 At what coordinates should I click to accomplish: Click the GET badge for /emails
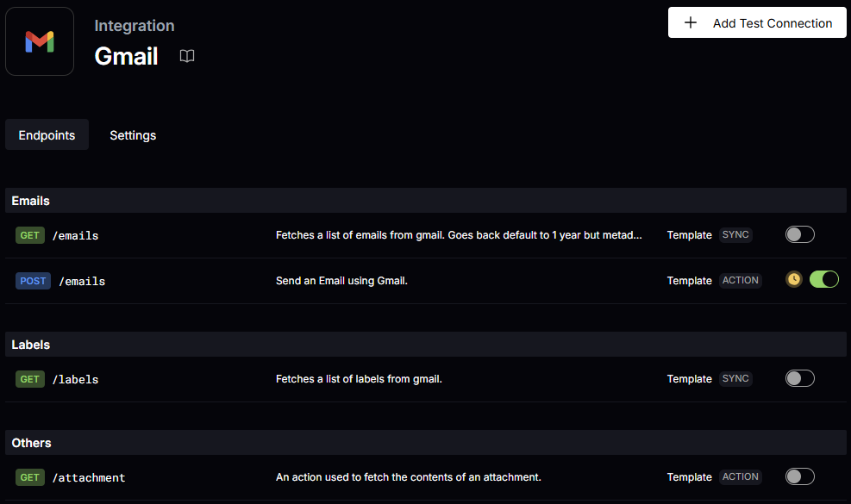(30, 235)
